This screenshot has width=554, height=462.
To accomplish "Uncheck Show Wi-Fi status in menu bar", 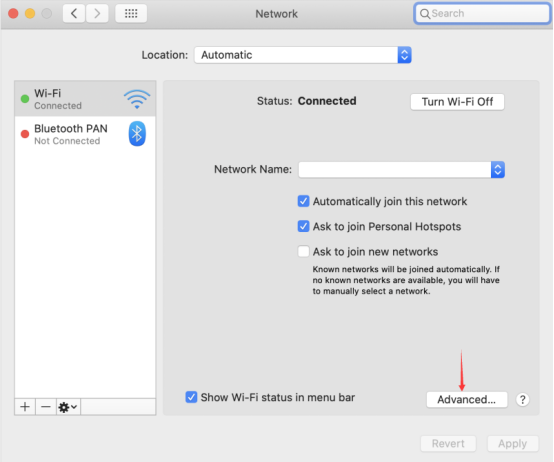I will (x=191, y=397).
